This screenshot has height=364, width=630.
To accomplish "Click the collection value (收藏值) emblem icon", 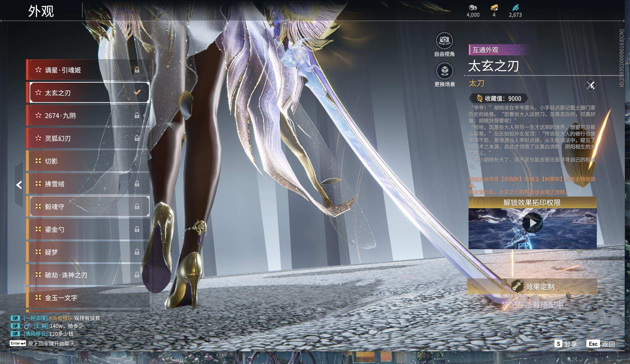I will pos(479,98).
